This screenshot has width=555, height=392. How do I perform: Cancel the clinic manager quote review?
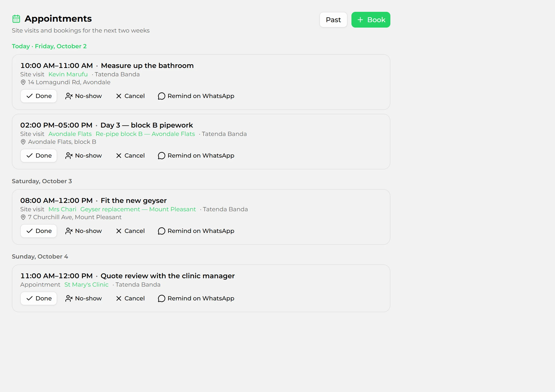click(130, 298)
